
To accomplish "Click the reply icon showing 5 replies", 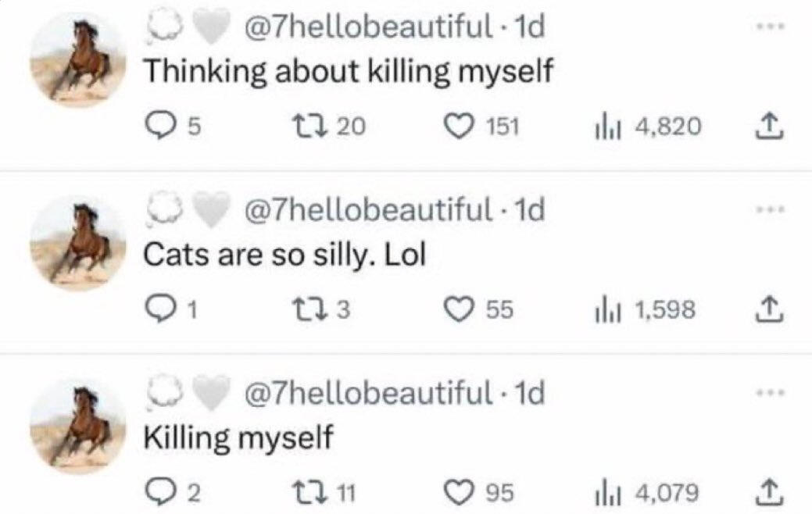I will 160,127.
